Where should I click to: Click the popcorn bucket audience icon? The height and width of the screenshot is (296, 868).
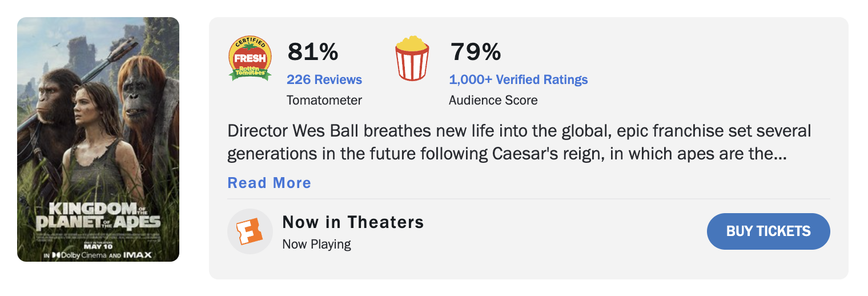(x=412, y=58)
